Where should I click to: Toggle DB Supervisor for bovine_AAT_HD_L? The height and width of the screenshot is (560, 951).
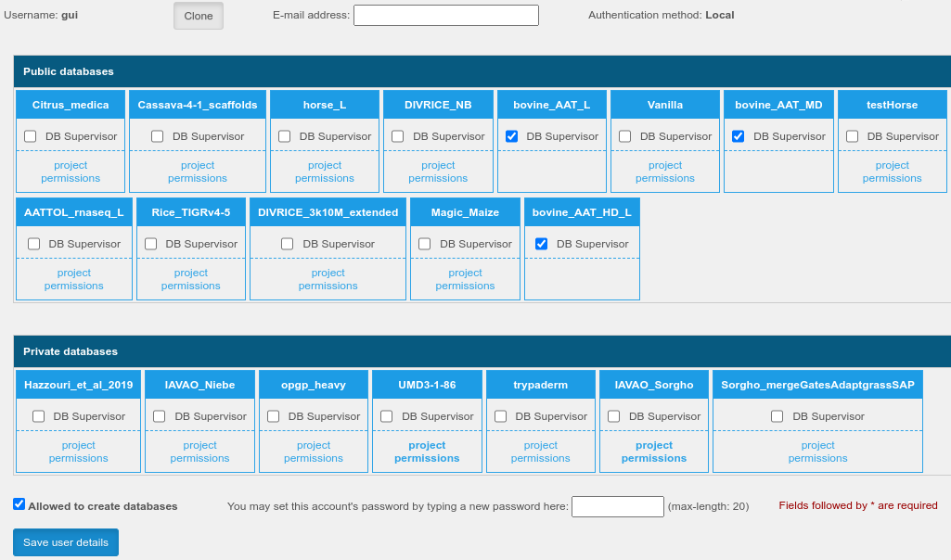click(x=542, y=244)
